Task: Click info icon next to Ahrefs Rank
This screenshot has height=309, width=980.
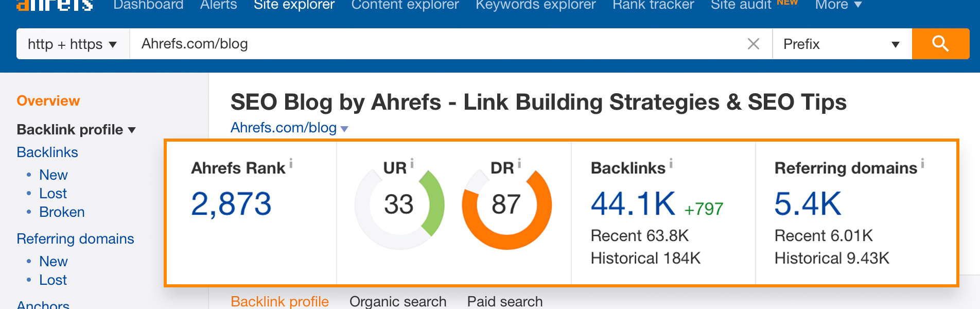Action: pyautogui.click(x=291, y=163)
